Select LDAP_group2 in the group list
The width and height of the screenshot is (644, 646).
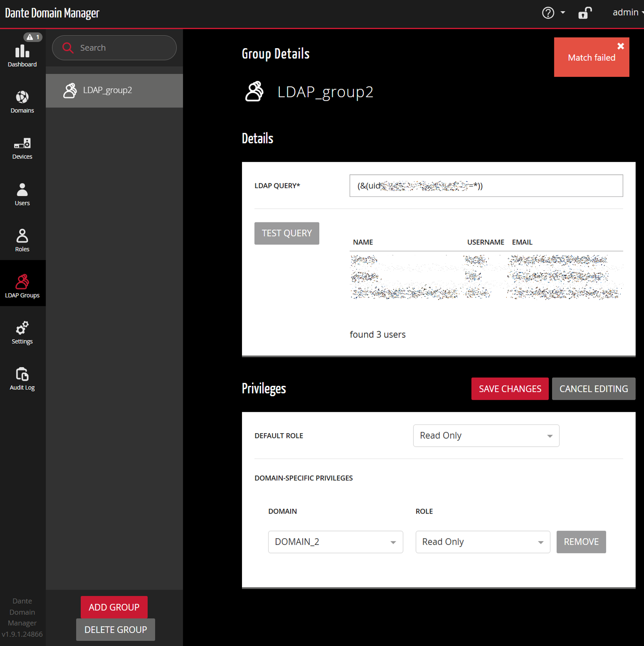click(114, 90)
